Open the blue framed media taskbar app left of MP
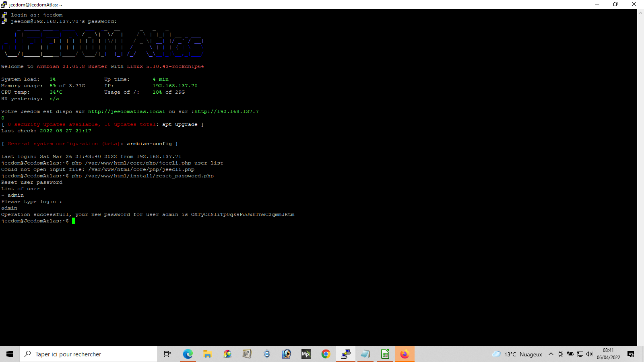The image size is (644, 362). (286, 354)
